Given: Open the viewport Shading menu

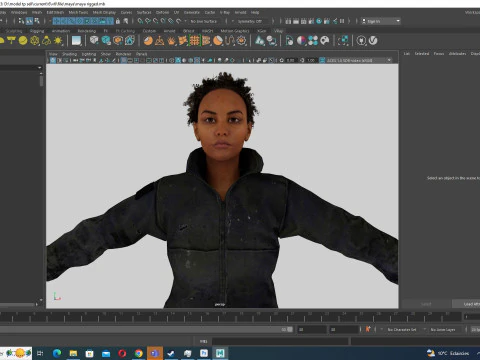Looking at the screenshot, I should (x=69, y=54).
